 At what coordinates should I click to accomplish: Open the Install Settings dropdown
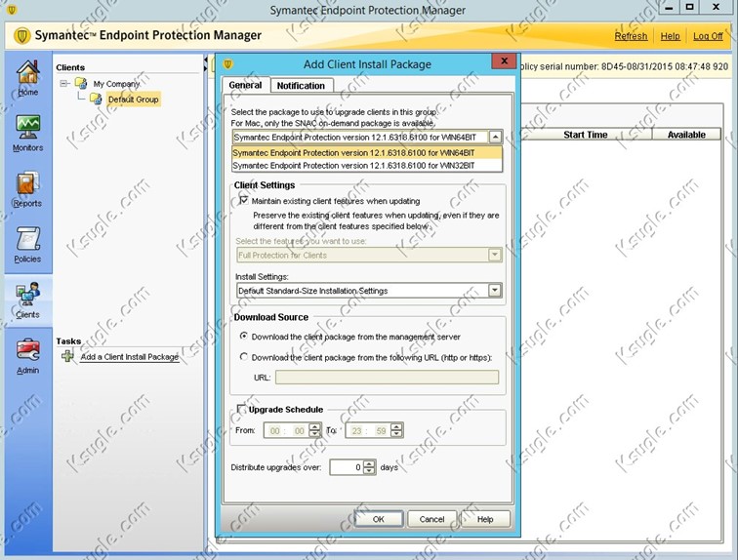click(495, 290)
